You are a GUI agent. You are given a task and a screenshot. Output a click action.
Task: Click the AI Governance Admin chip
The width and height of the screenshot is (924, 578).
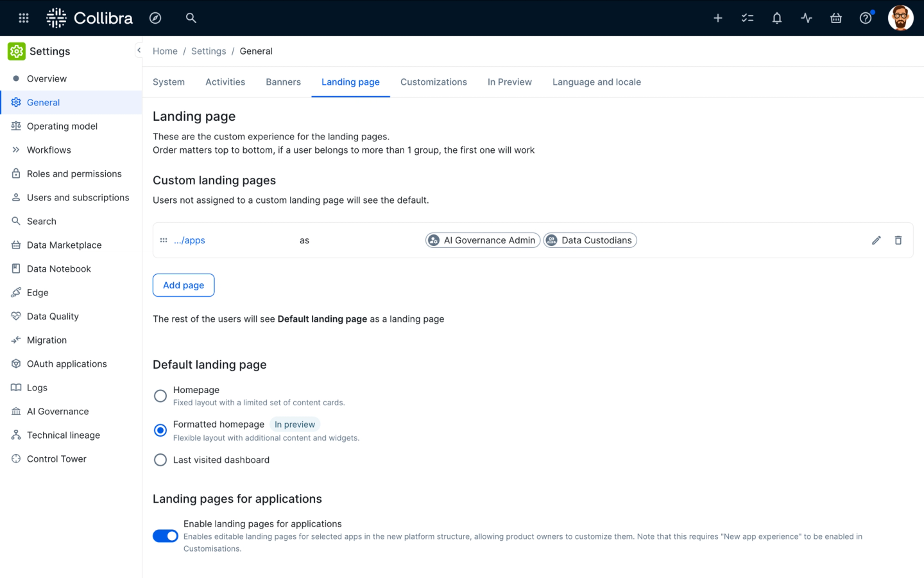[x=483, y=240]
